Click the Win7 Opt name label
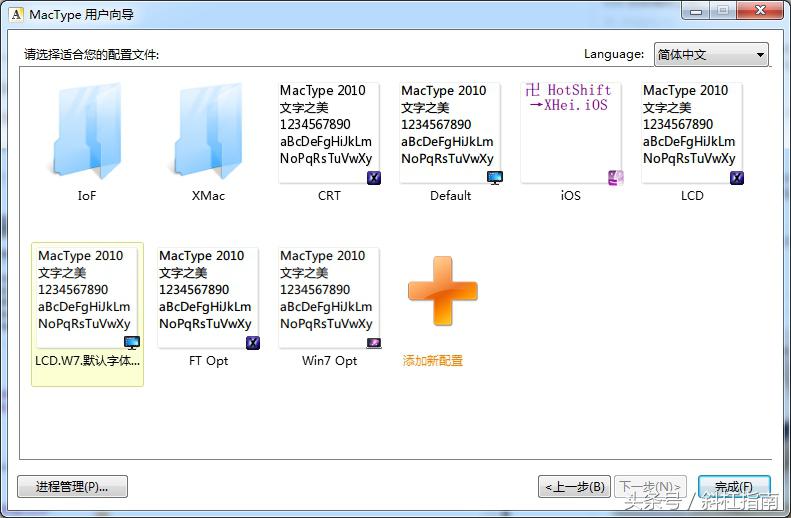The image size is (791, 518). [x=329, y=361]
